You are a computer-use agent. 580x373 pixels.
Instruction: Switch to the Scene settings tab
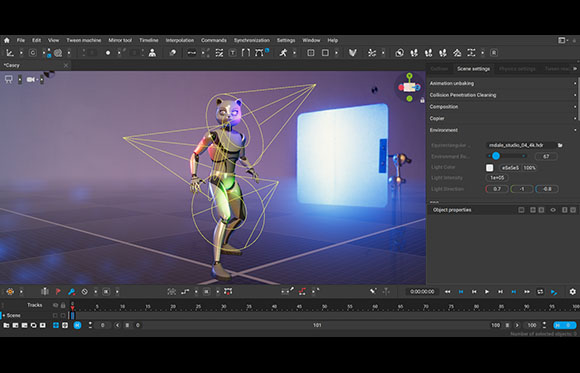473,69
